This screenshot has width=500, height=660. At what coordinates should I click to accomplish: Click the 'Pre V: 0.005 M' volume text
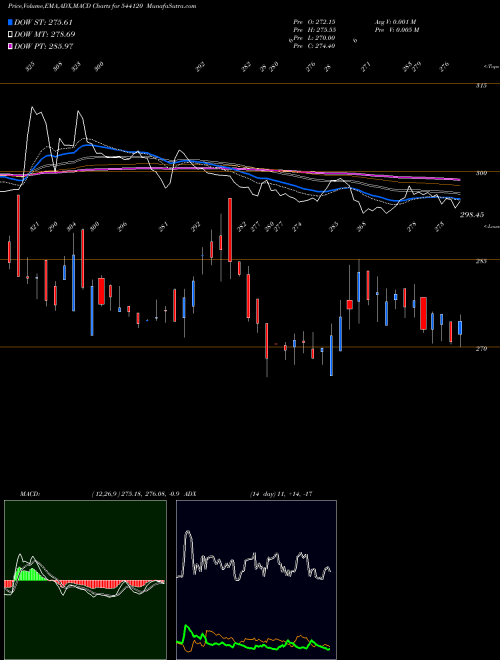point(397,29)
